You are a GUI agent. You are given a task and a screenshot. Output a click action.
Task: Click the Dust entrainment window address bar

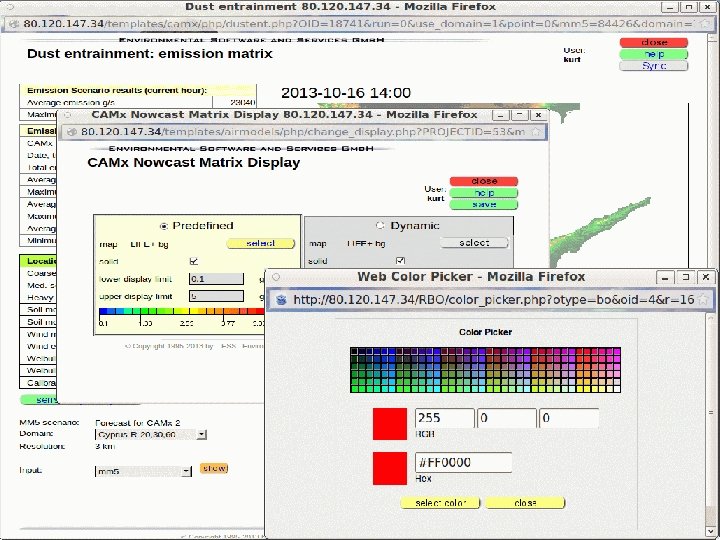[357, 24]
